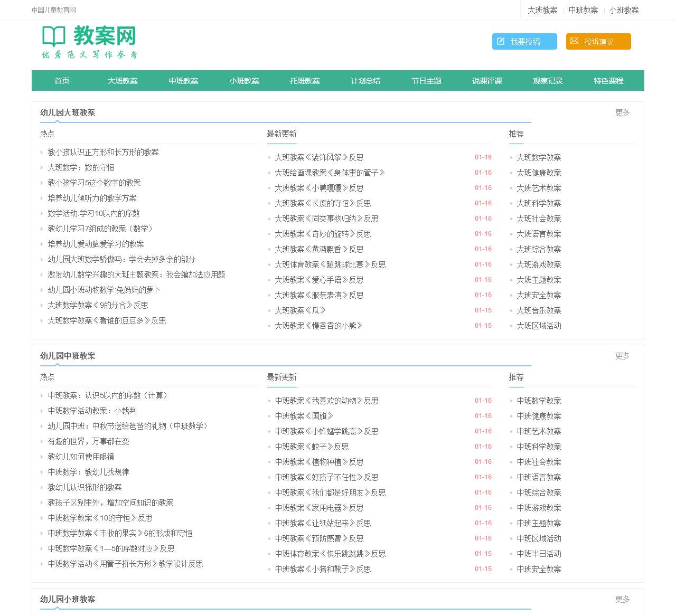This screenshot has width=676, height=616.
Task: Open 中班游戏教案 recommended link
Action: coord(539,508)
